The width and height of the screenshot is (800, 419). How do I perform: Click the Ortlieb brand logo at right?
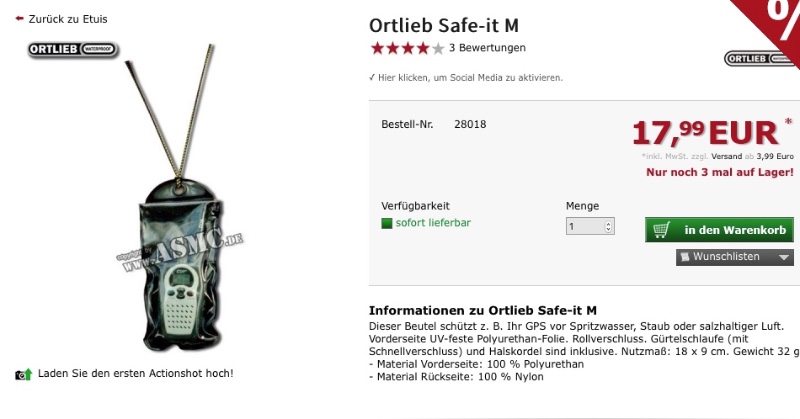pyautogui.click(x=759, y=58)
